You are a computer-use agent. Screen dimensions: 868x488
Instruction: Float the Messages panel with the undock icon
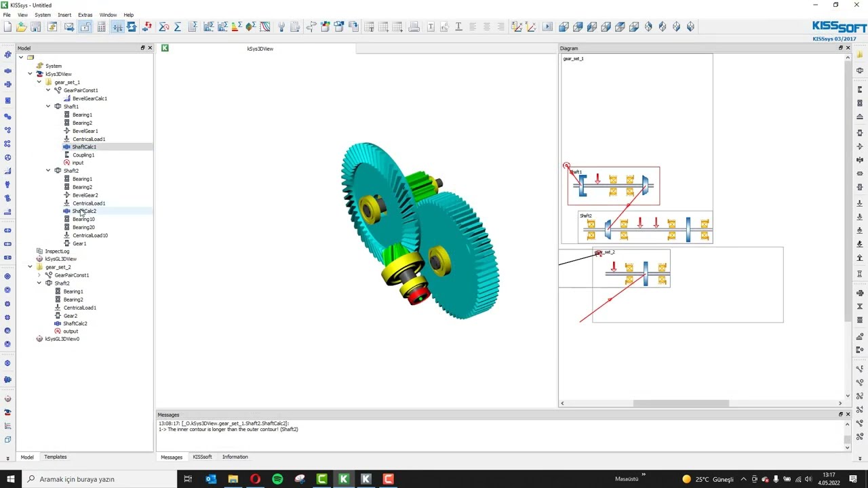(840, 414)
